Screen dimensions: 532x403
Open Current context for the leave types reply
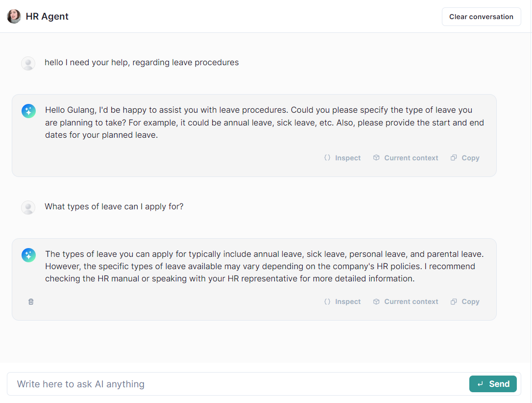[x=406, y=302]
